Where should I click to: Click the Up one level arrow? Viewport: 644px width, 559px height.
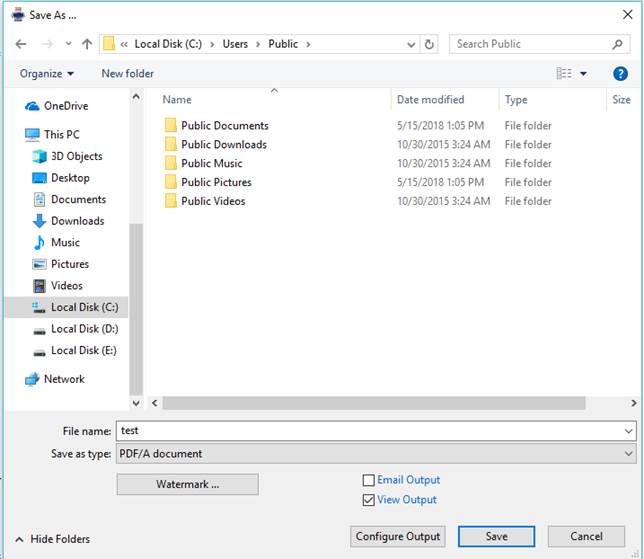(x=87, y=44)
